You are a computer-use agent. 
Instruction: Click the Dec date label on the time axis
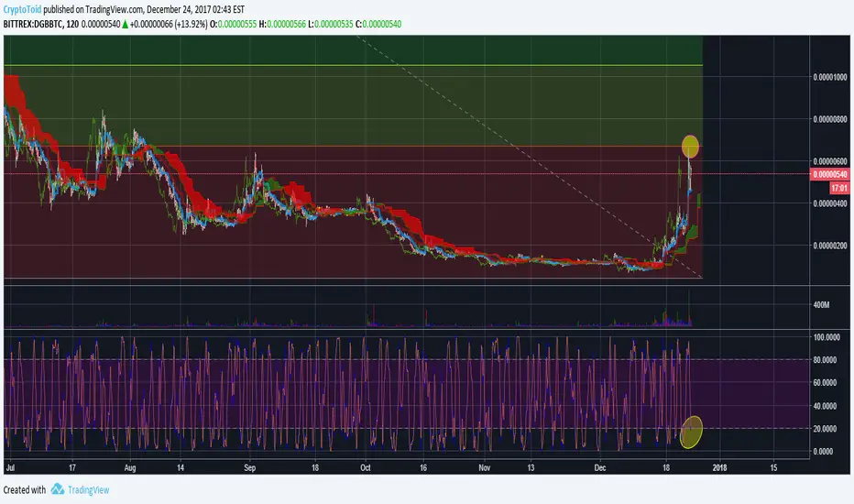599,467
